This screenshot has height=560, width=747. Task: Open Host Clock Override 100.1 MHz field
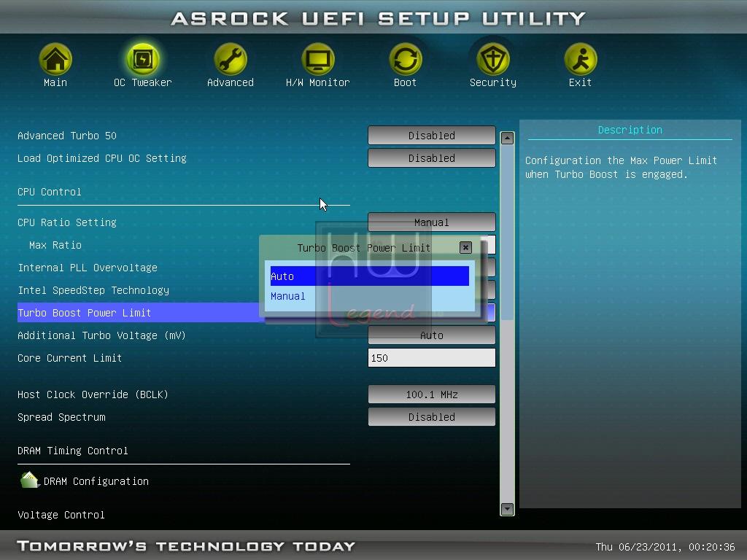coord(432,394)
